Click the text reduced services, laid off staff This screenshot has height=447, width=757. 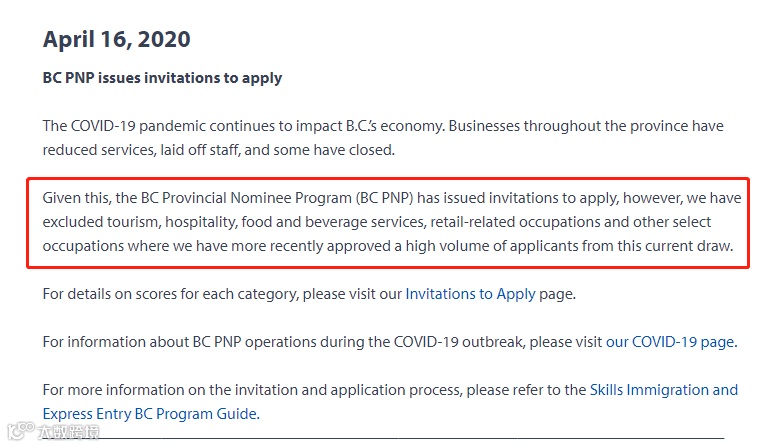click(141, 150)
